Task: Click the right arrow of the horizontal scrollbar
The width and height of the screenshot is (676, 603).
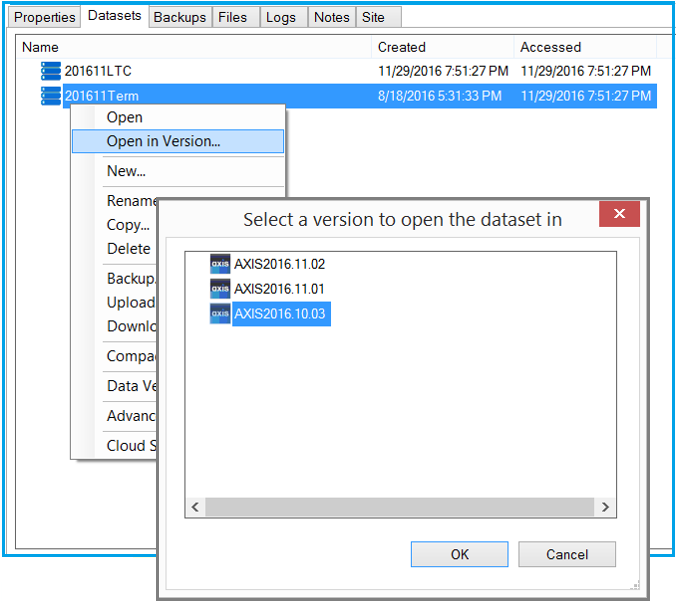Action: 605,507
